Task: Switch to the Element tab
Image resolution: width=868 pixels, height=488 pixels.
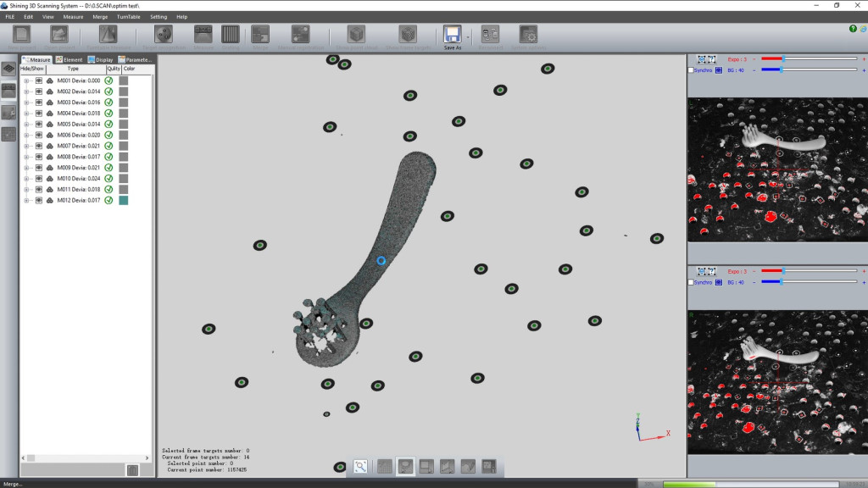Action: pyautogui.click(x=69, y=60)
